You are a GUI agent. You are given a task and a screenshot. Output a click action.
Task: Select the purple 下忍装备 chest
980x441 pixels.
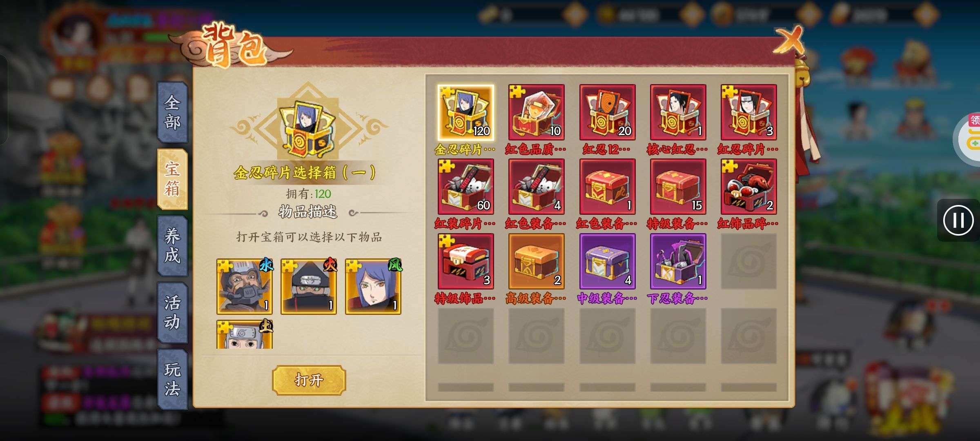click(x=678, y=261)
